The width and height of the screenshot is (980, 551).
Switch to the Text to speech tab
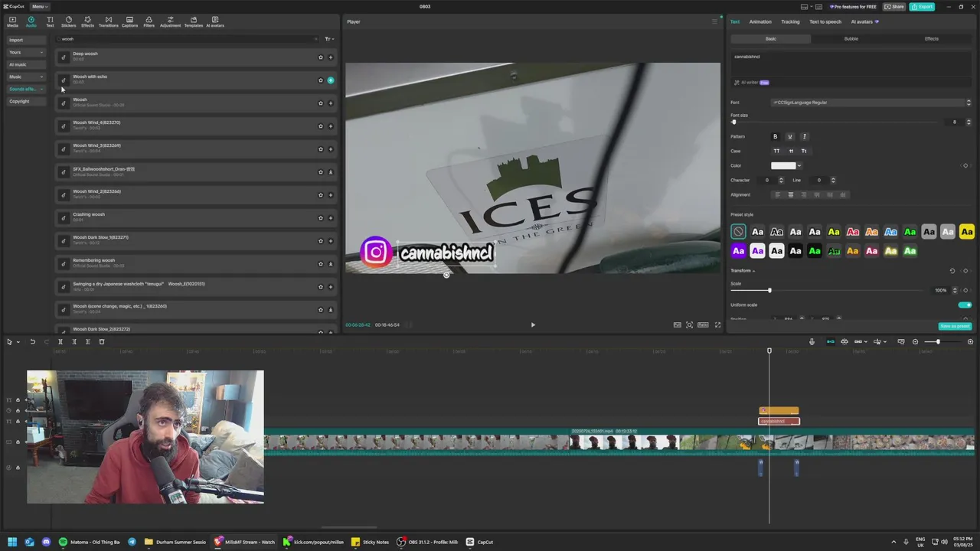tap(825, 21)
